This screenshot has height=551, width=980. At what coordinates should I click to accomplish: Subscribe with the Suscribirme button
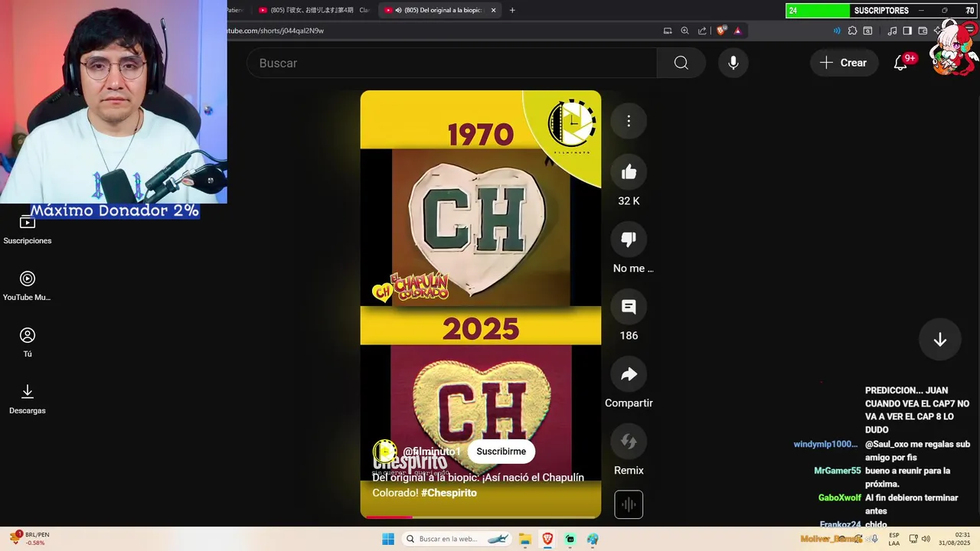coord(501,452)
